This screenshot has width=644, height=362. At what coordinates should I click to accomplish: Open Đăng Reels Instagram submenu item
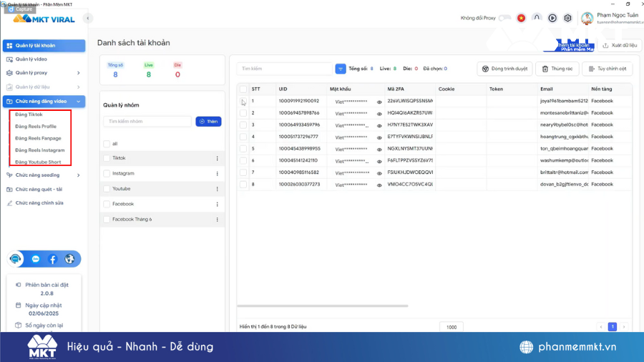[x=40, y=150]
